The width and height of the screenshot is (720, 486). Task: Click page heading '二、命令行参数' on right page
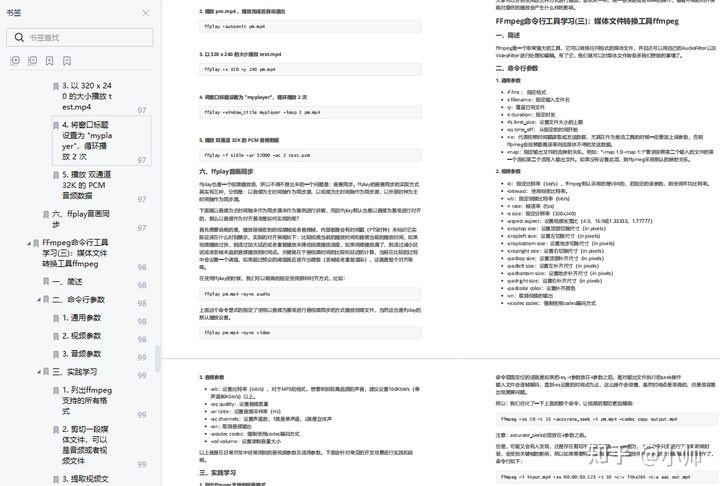coord(517,68)
